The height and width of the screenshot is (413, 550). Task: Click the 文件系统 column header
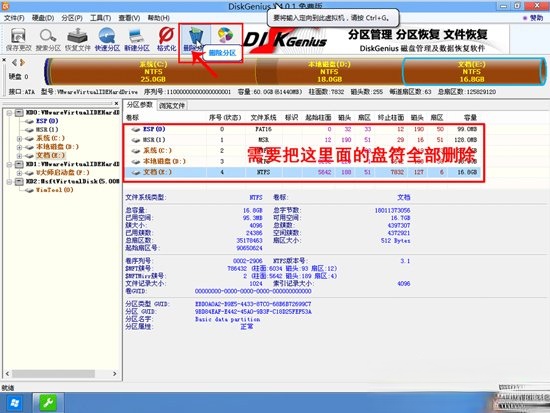(263, 118)
